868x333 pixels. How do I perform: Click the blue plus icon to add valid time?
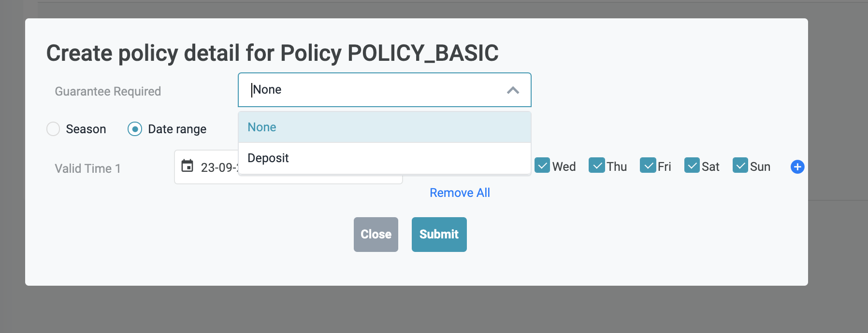point(797,167)
